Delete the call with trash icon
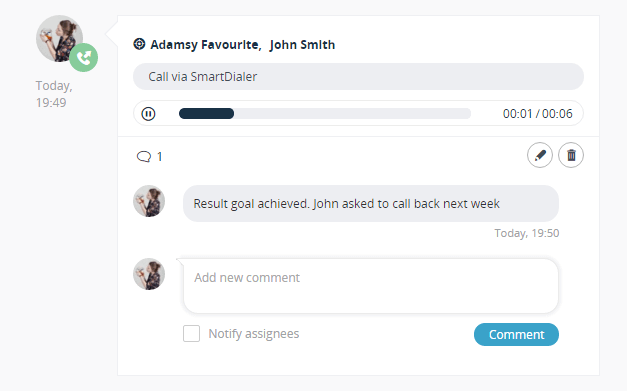This screenshot has height=391, width=627. [571, 155]
